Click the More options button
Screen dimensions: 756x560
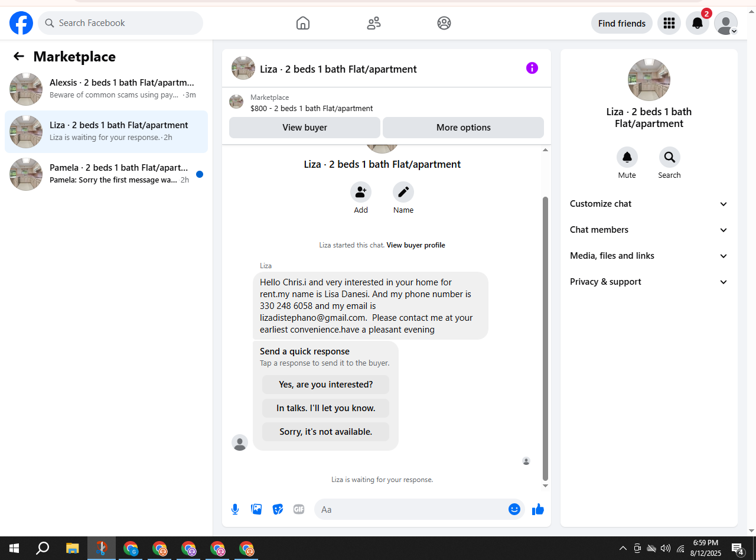(x=463, y=128)
